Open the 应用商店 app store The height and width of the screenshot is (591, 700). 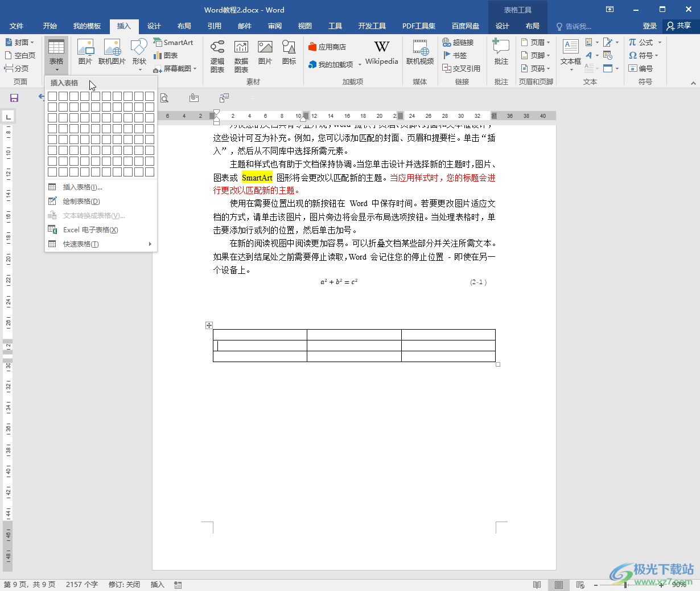pyautogui.click(x=327, y=47)
